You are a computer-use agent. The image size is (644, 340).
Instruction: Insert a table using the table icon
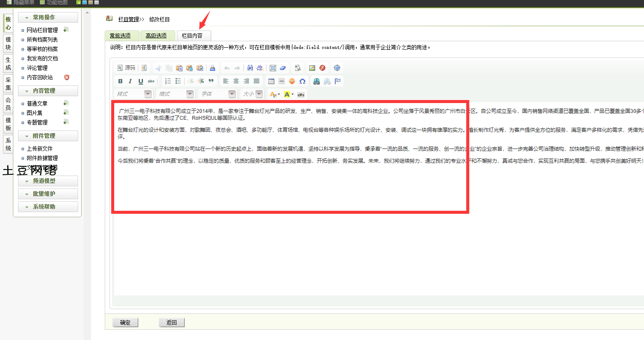(x=271, y=81)
